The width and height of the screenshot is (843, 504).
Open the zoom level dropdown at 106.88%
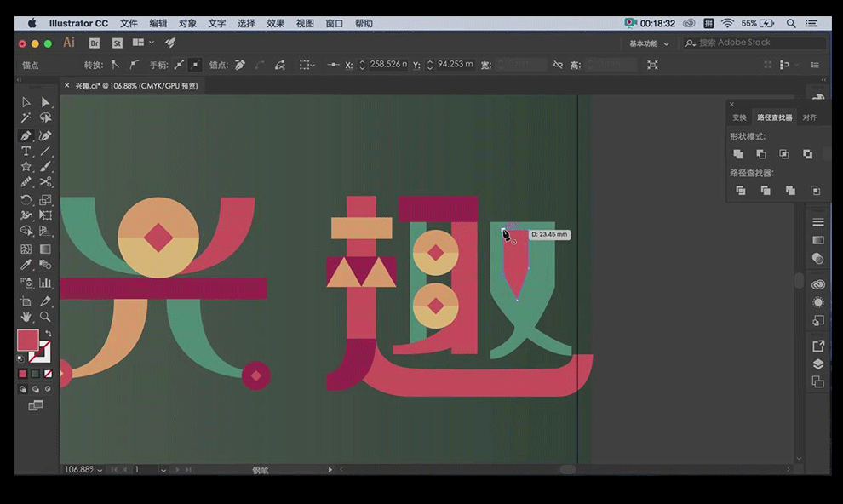(100, 470)
